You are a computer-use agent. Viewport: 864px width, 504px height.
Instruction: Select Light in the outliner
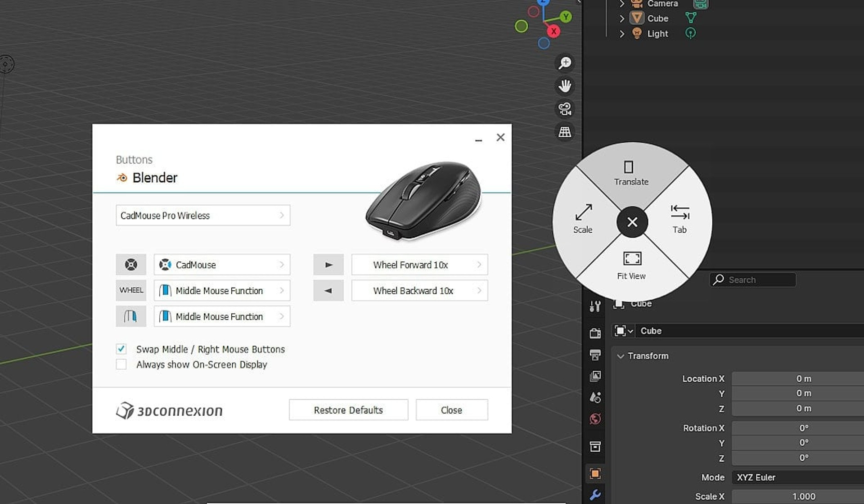pyautogui.click(x=657, y=34)
